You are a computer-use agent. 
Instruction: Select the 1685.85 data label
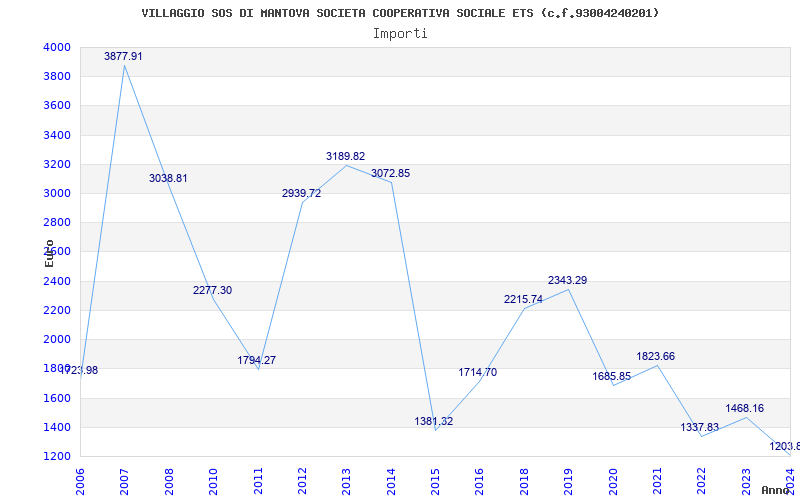click(612, 377)
